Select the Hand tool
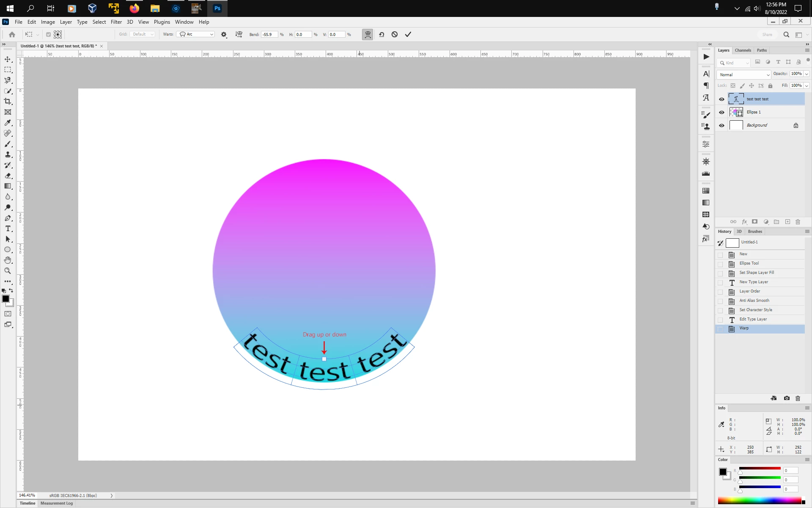This screenshot has width=812, height=508. point(8,260)
